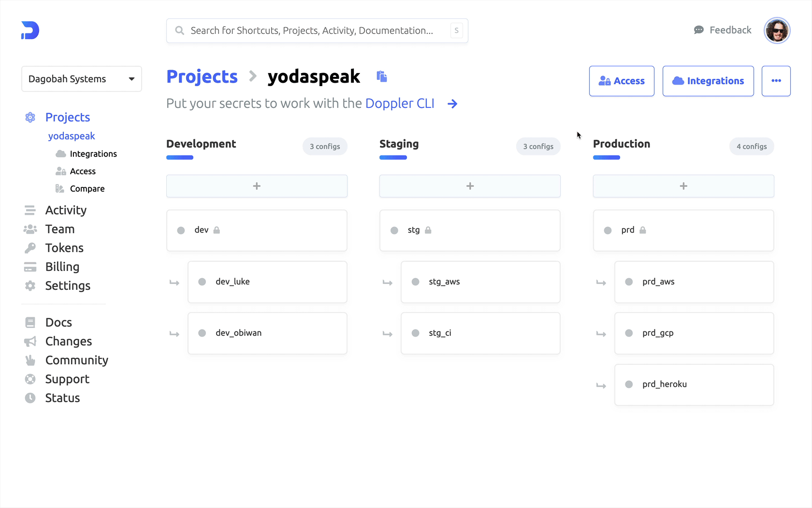Open Docs link in sidebar
The width and height of the screenshot is (812, 508).
[58, 322]
